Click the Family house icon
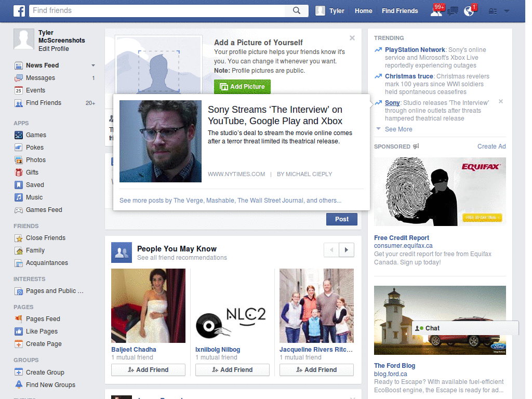Screen dimensions: 532x399 19,250
